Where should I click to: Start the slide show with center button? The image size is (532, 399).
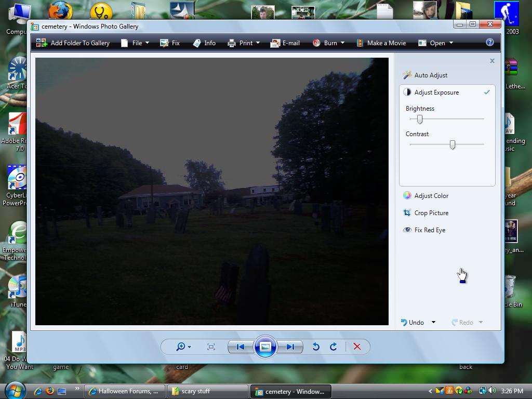(265, 347)
